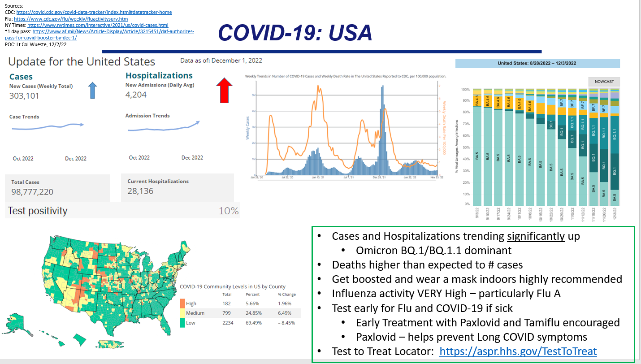641x364 pixels.
Task: Click the United States date range chart header
Action: 537,63
